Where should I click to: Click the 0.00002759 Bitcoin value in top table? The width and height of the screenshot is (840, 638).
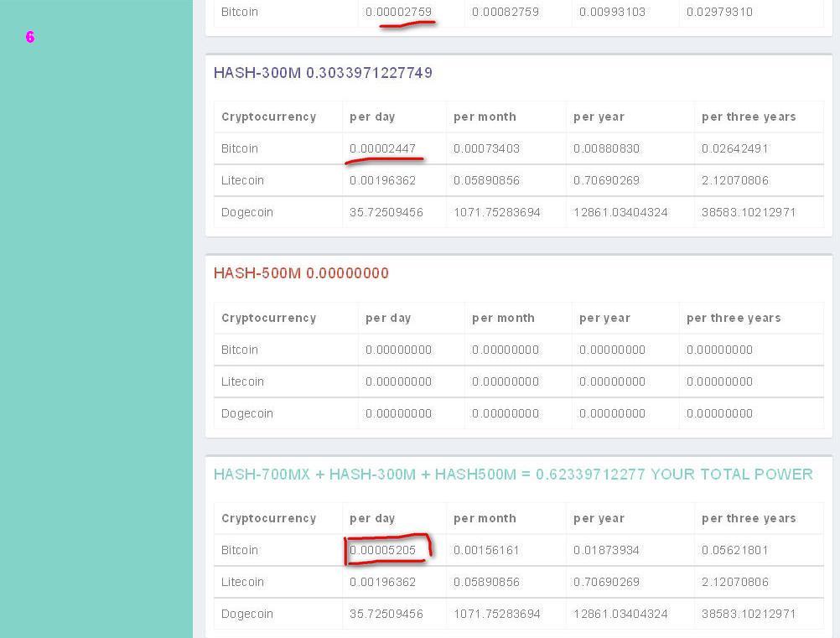pyautogui.click(x=398, y=12)
